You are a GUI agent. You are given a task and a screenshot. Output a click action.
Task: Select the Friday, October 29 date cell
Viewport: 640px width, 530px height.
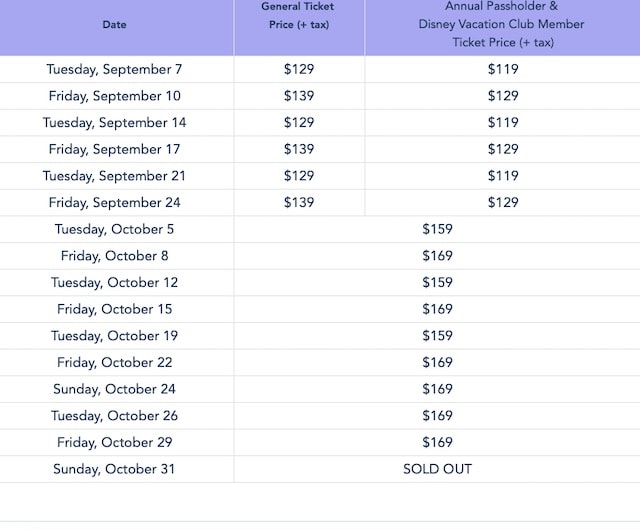[x=114, y=442]
